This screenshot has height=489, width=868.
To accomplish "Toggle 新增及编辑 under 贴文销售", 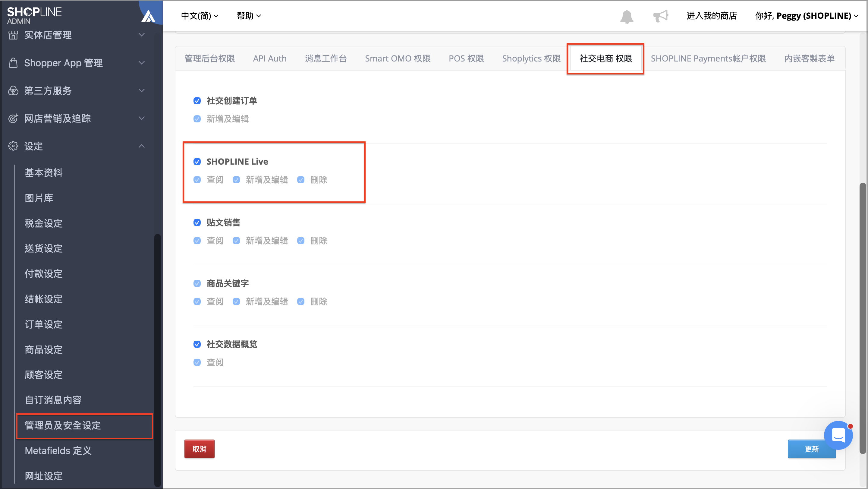I will click(x=236, y=241).
